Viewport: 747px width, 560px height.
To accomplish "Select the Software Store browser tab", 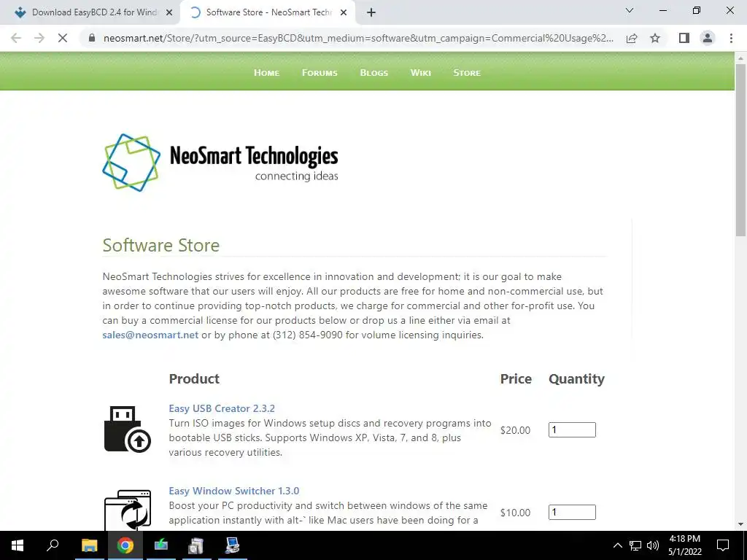I will click(x=268, y=12).
